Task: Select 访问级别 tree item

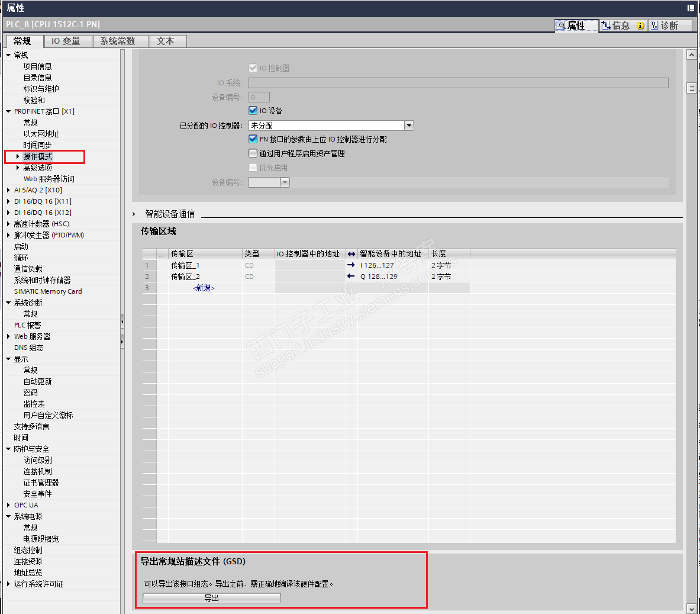Action: (37, 460)
